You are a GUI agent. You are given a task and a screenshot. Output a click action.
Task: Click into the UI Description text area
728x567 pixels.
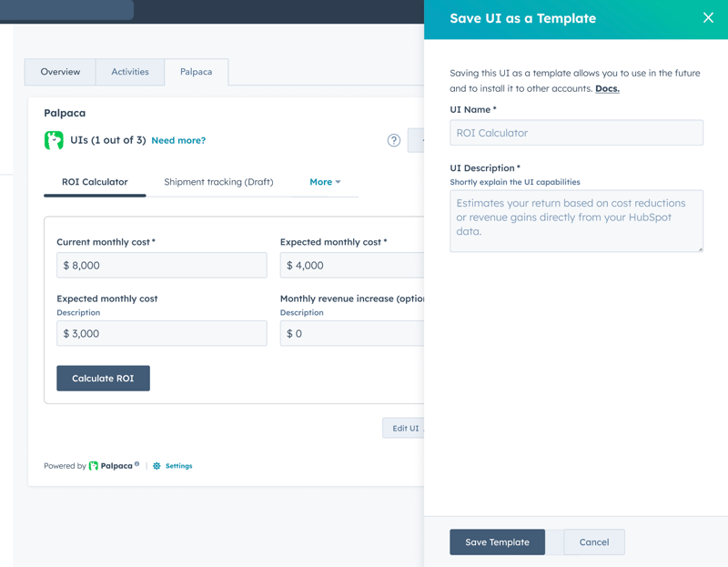(x=576, y=220)
